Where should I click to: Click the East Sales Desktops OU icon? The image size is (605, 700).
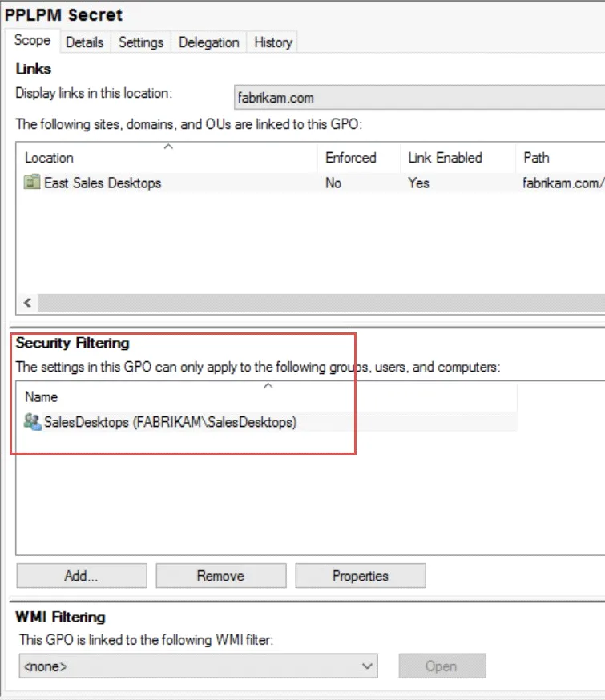32,183
